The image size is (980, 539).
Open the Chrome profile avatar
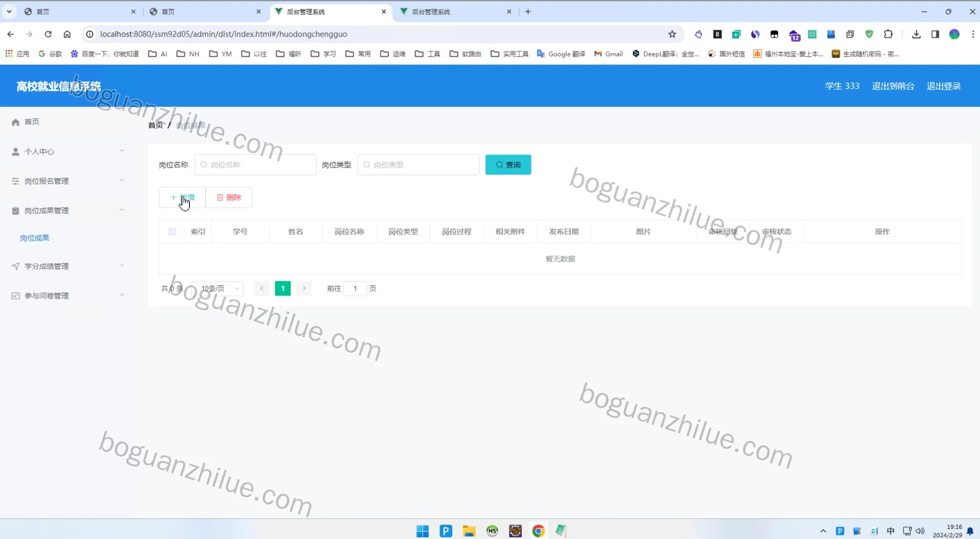point(954,34)
